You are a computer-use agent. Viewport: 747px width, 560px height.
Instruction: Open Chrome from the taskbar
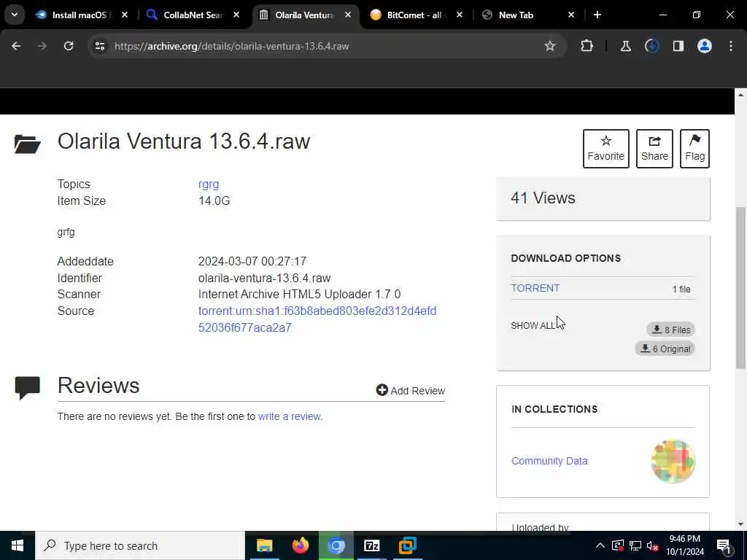click(x=336, y=545)
